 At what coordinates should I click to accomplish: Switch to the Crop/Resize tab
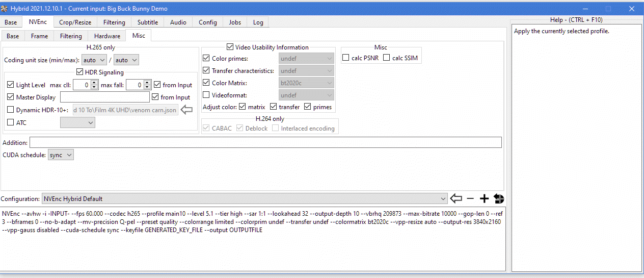[75, 22]
